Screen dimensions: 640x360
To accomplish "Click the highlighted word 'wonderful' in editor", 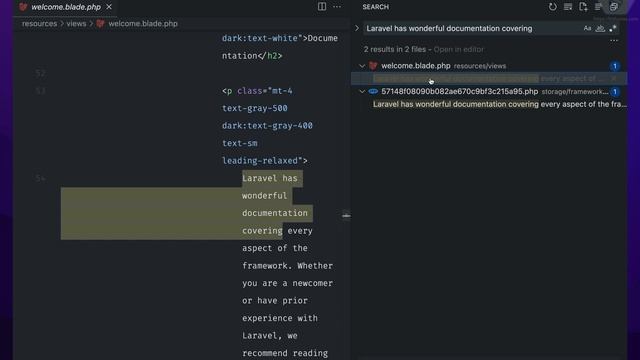I will pos(264,196).
